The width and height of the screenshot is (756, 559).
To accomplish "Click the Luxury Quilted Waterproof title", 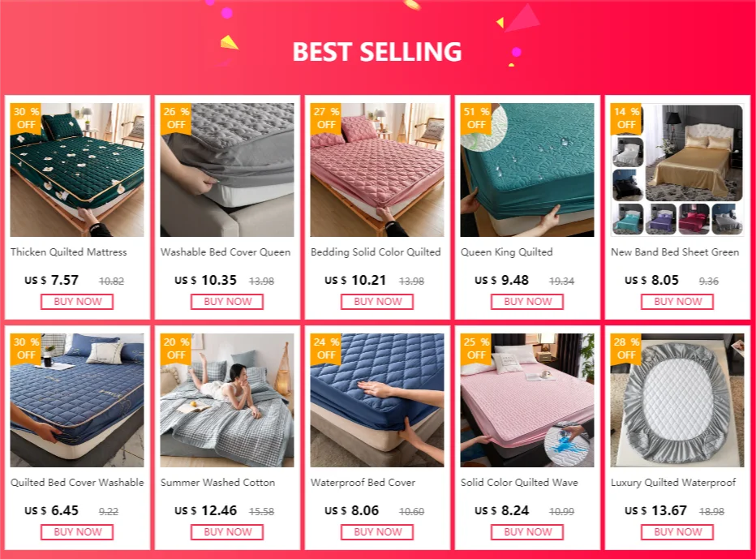I will [673, 483].
